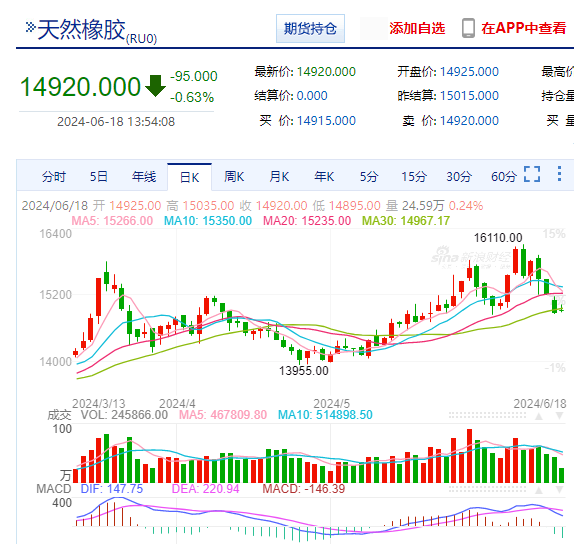Click the (RU0) contract code
Viewport: 574px width, 544px height.
point(141,39)
